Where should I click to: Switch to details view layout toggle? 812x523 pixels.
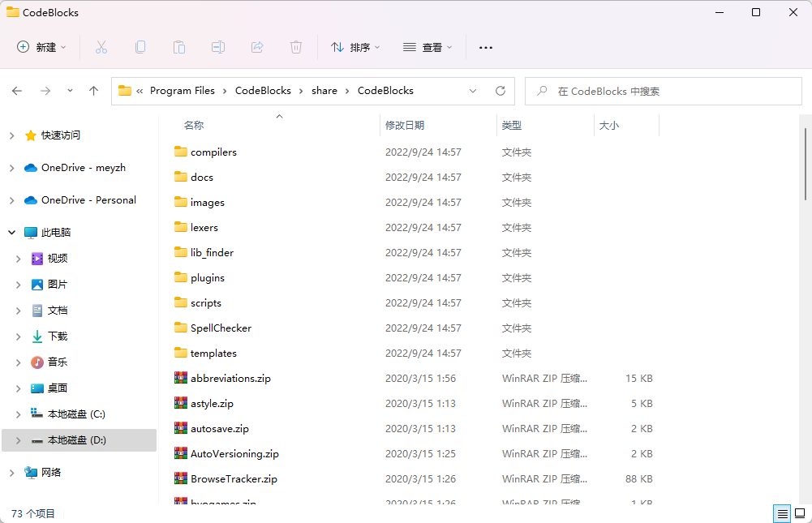point(782,513)
